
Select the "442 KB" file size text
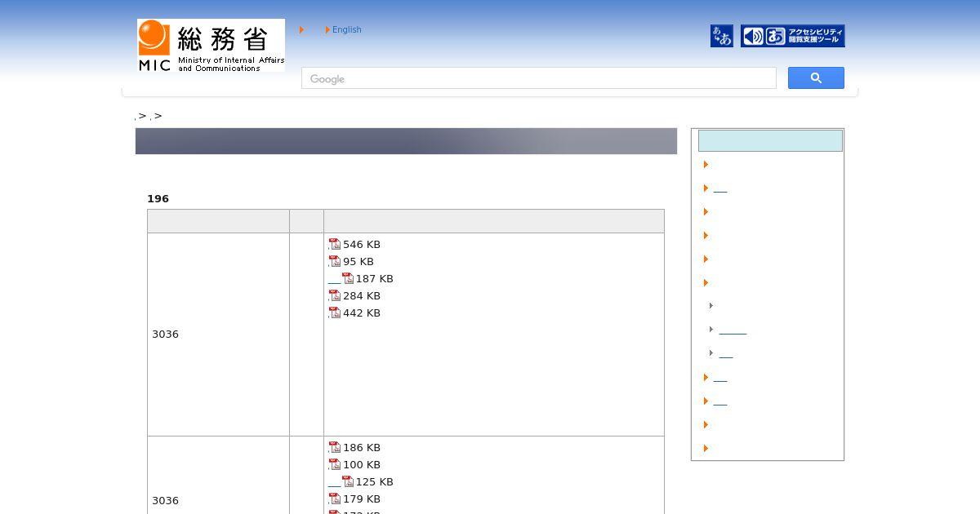click(x=362, y=313)
